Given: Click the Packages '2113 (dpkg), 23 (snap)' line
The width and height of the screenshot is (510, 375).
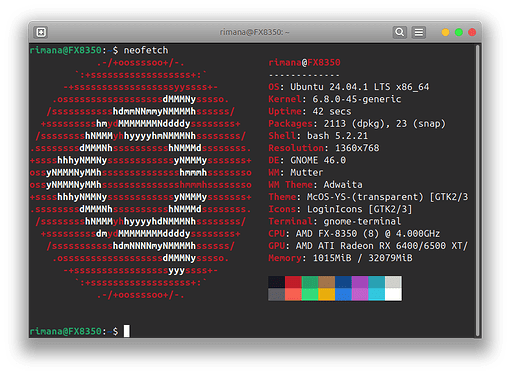Looking at the screenshot, I should [x=357, y=124].
